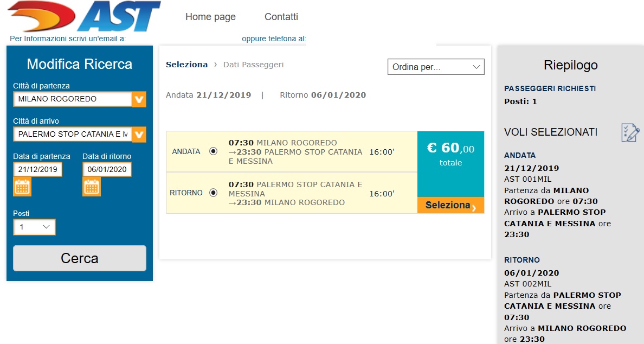Screen dimensions: 644x344
Task: Click the orange Seleziona button
Action: (450, 205)
